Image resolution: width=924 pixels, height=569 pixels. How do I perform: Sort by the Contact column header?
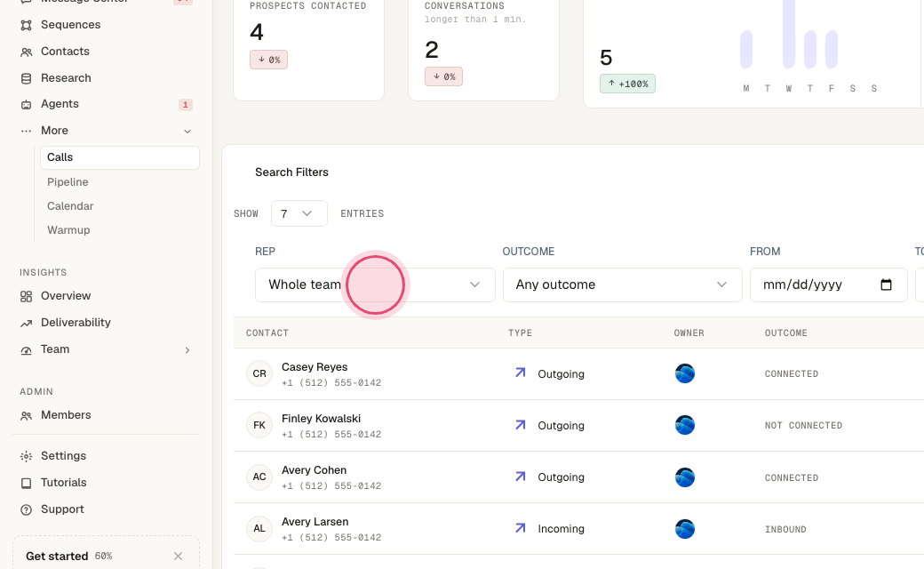[267, 333]
